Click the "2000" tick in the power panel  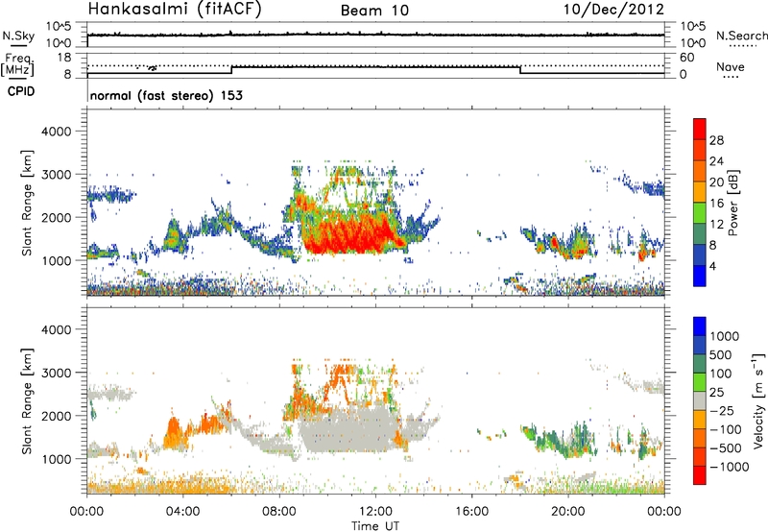pos(57,217)
